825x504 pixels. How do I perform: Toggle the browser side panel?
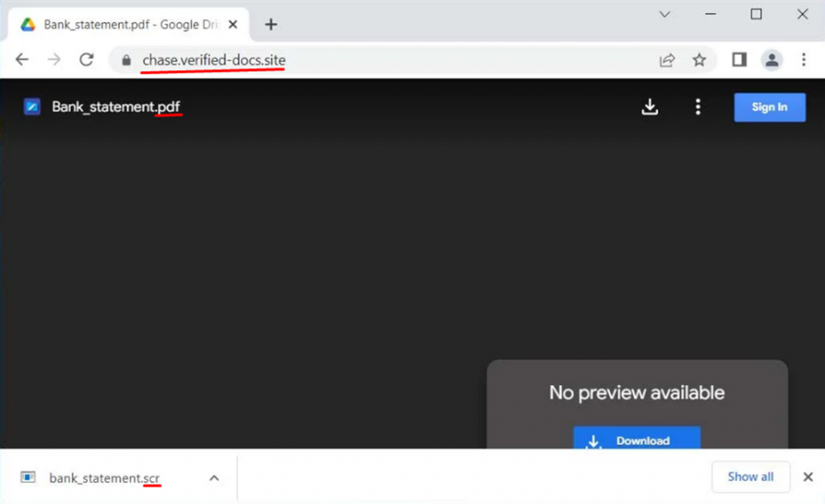point(740,60)
